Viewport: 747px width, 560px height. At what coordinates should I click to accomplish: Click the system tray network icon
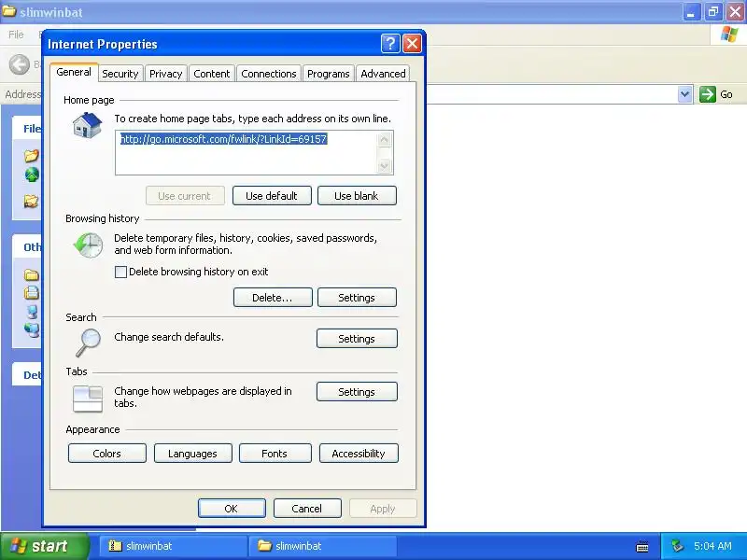click(x=677, y=546)
